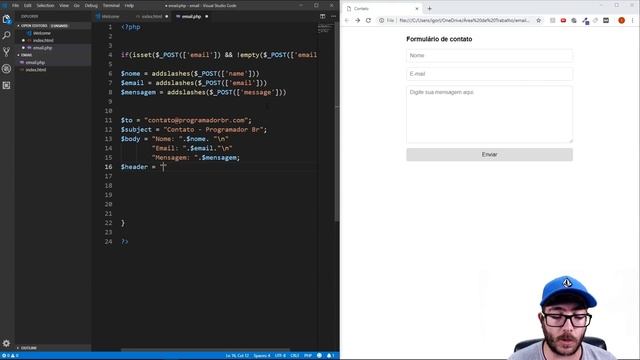640x360 pixels.
Task: Go back in the Chrome browser
Action: coord(347,20)
